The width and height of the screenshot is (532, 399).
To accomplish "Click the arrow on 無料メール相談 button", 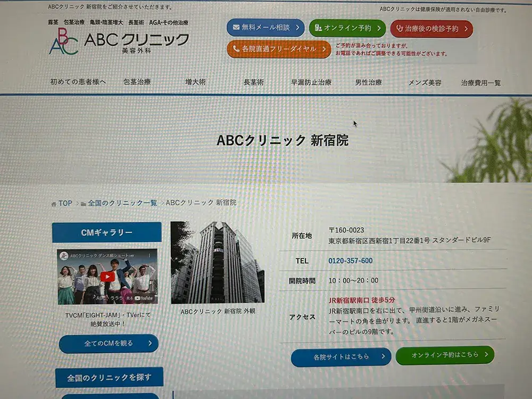I will pos(297,28).
